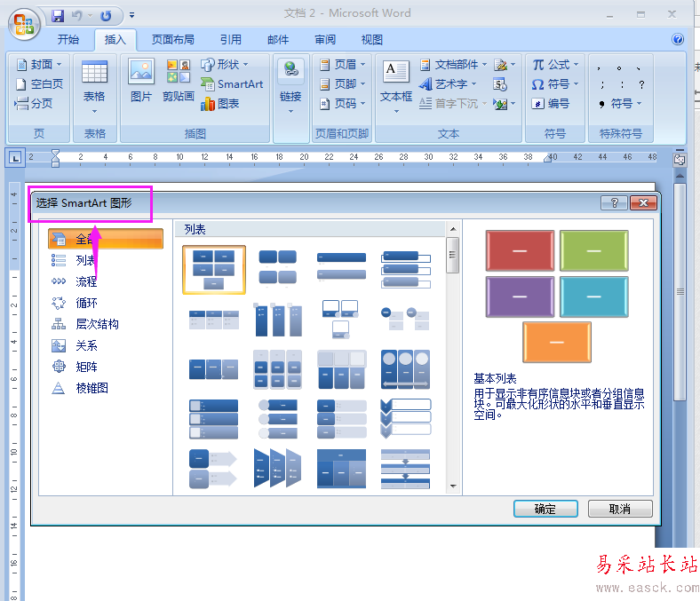700x601 pixels.
Task: Choose the vertical chevron list layout thumbnail
Action: tap(405, 419)
